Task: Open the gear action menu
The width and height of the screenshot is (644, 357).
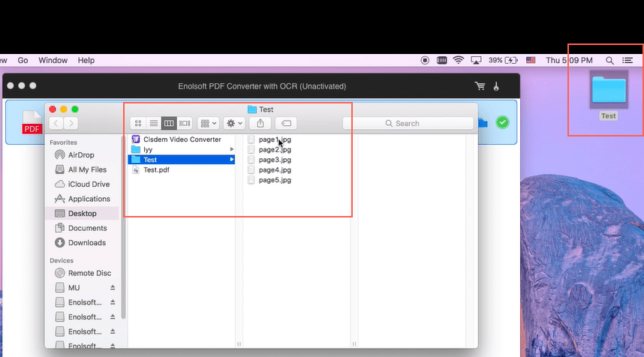Action: tap(234, 123)
